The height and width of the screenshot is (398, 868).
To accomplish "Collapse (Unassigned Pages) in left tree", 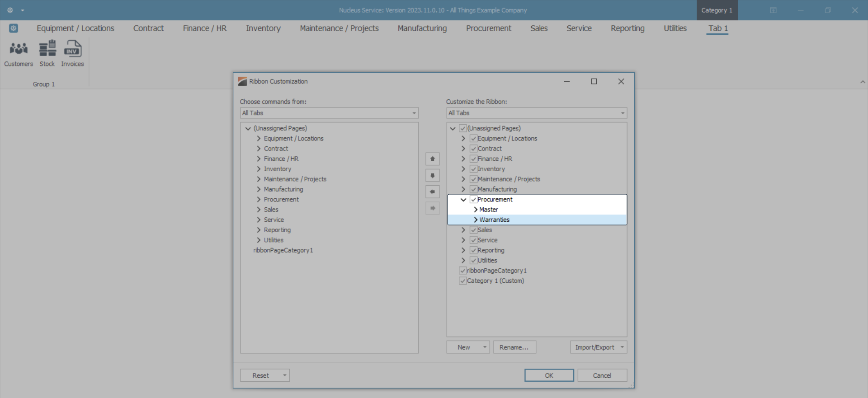I will click(x=248, y=128).
